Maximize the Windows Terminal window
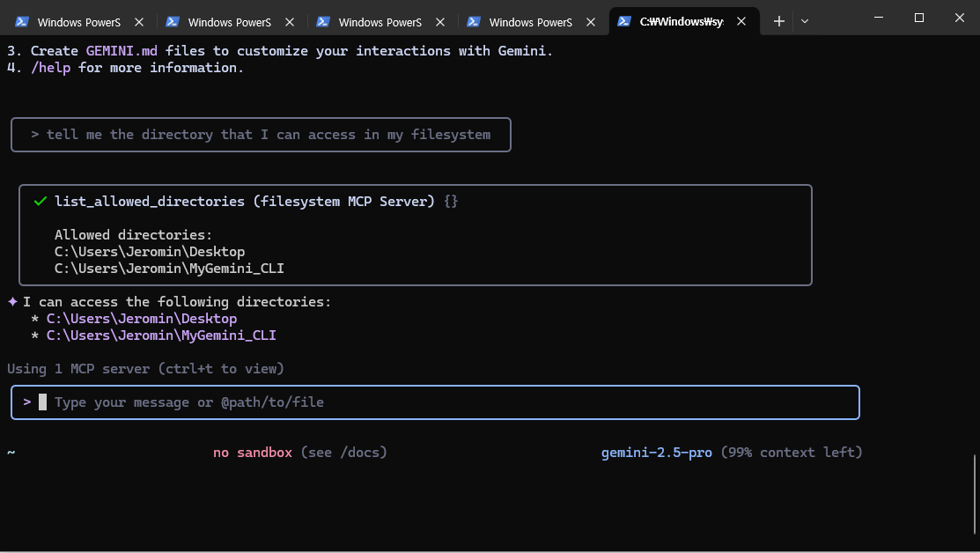980x553 pixels. [x=918, y=18]
